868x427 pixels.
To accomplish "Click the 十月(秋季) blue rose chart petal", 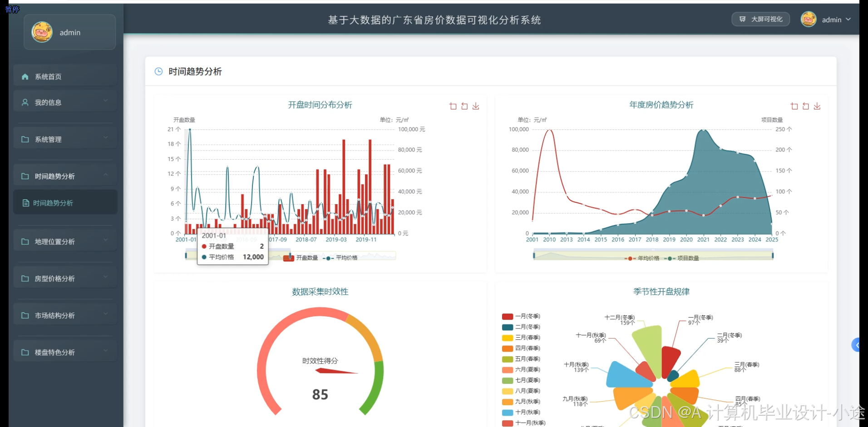I will pyautogui.click(x=627, y=375).
